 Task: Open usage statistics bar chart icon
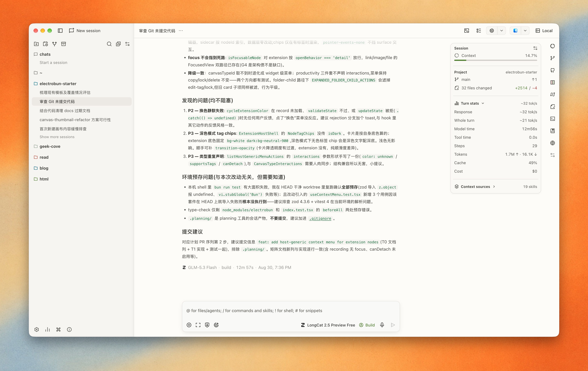[x=48, y=330]
